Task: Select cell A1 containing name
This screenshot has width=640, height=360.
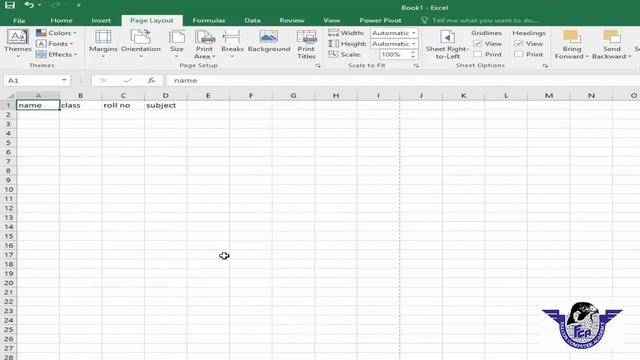Action: [x=38, y=105]
